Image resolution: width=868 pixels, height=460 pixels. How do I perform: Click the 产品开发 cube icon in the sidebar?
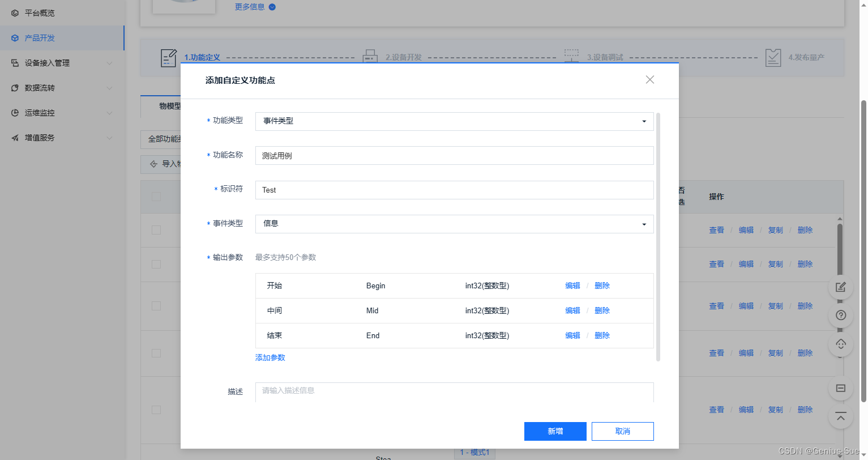15,38
